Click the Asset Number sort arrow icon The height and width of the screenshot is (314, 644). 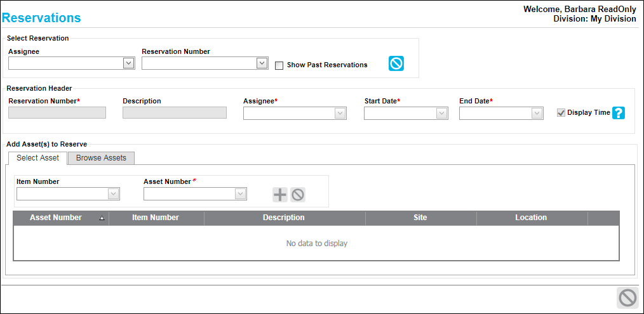tap(102, 218)
